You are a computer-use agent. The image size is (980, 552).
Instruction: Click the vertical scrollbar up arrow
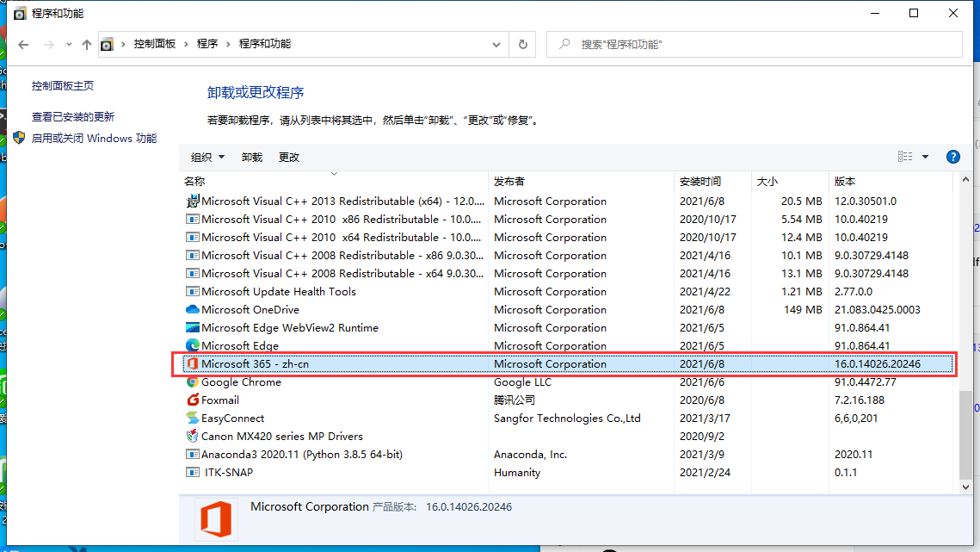coord(965,180)
